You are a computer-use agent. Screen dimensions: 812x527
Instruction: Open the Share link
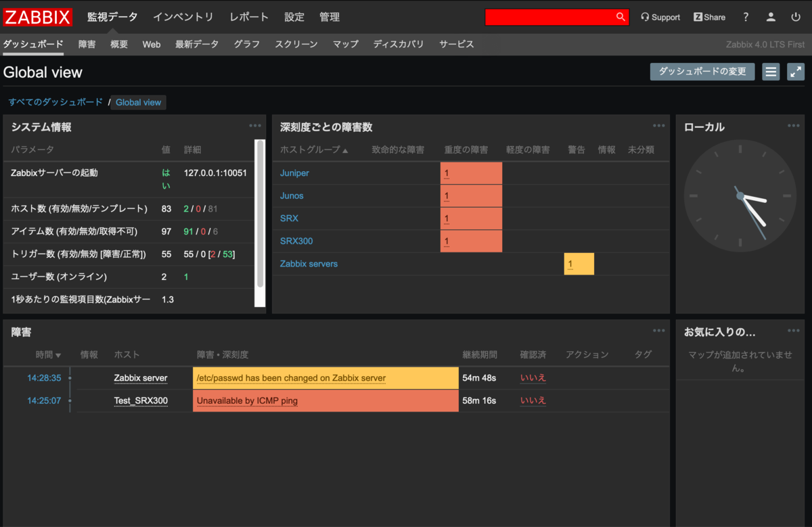[709, 17]
